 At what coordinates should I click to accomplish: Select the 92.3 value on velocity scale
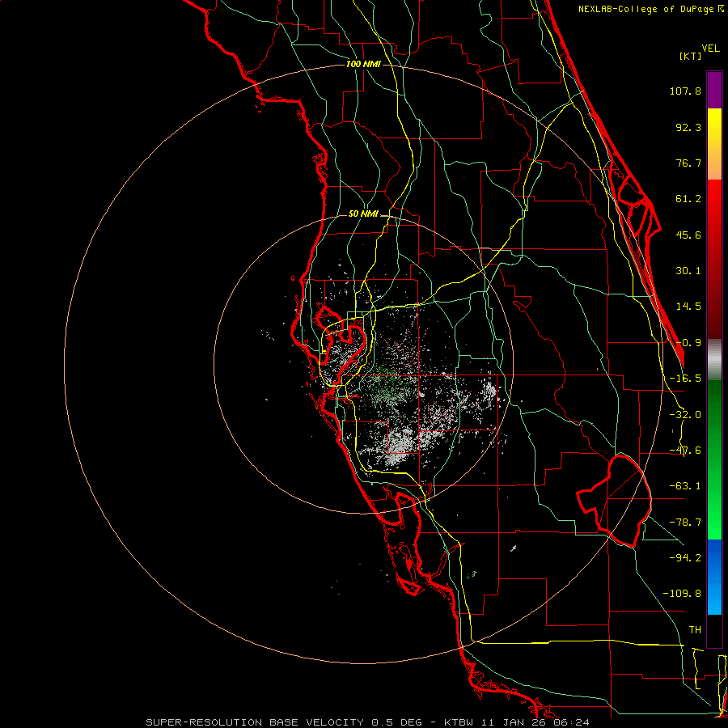tap(688, 127)
